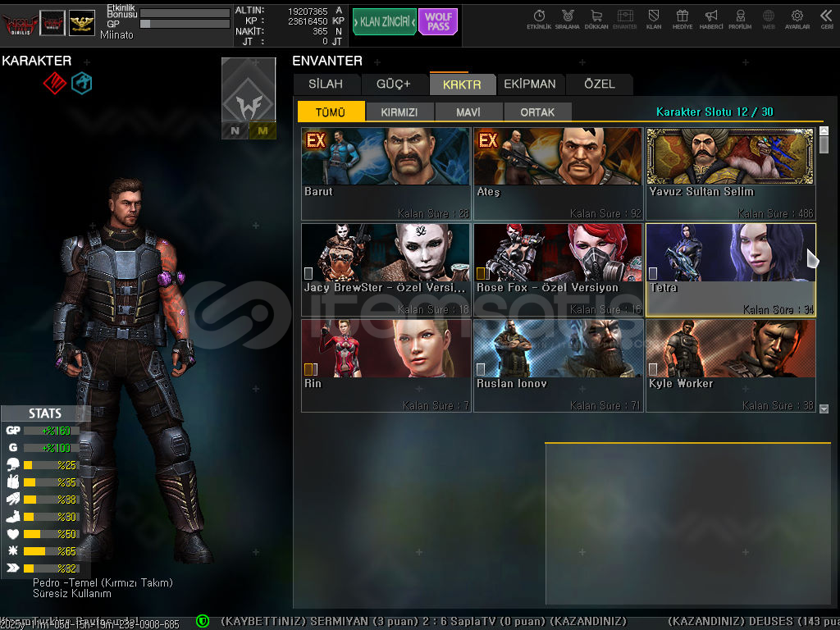
Task: Open the Sıralama ranking medal icon
Action: click(568, 19)
